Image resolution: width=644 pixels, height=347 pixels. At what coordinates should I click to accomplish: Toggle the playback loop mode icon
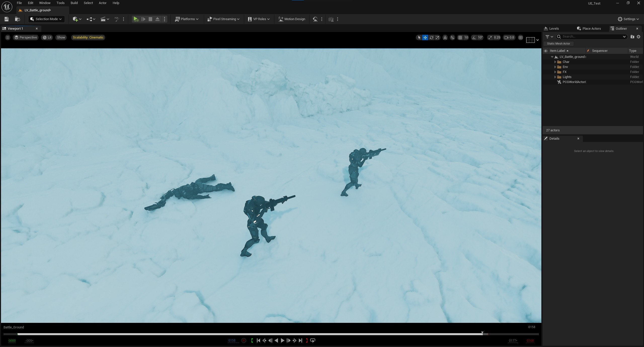click(x=313, y=340)
